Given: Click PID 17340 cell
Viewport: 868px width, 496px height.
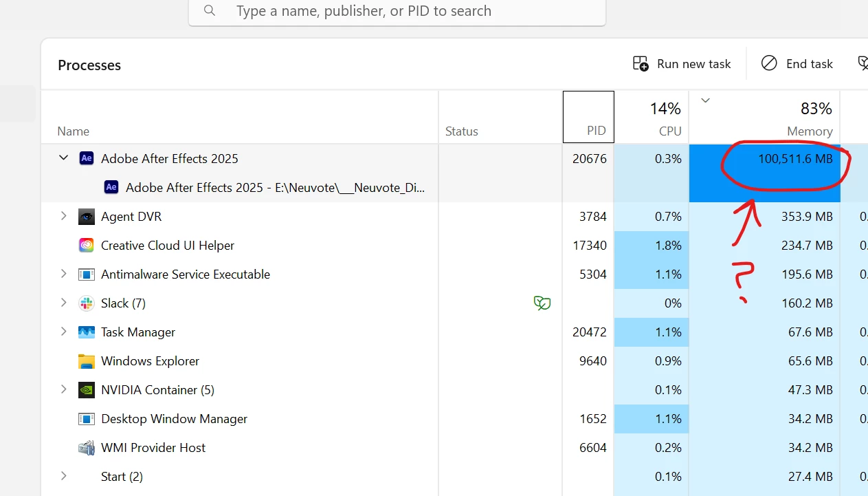Looking at the screenshot, I should point(589,245).
